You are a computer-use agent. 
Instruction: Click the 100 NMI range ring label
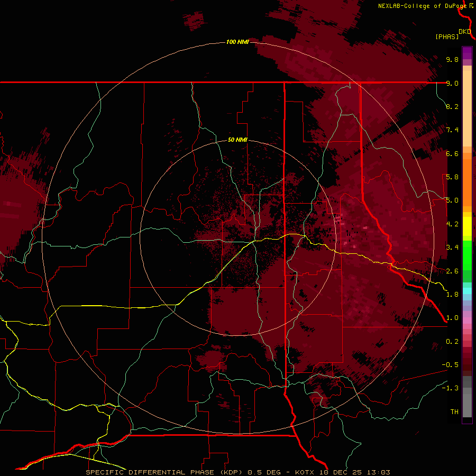pos(237,42)
